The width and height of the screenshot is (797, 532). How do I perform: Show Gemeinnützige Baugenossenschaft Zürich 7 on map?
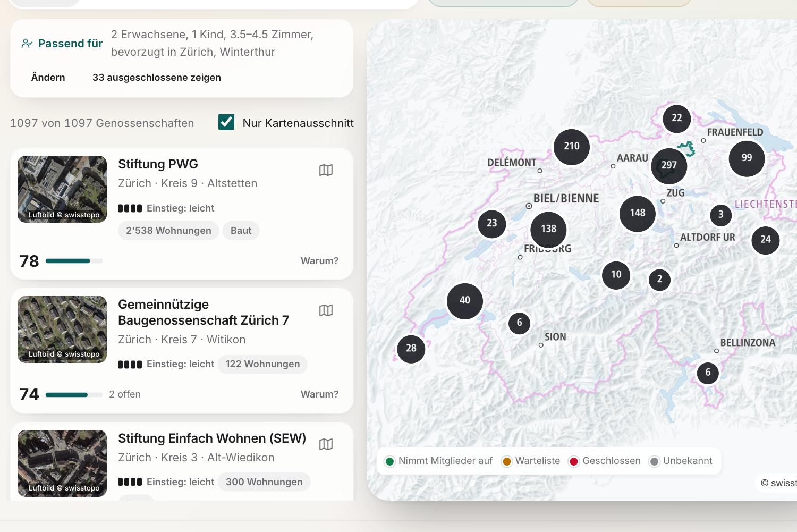click(326, 310)
